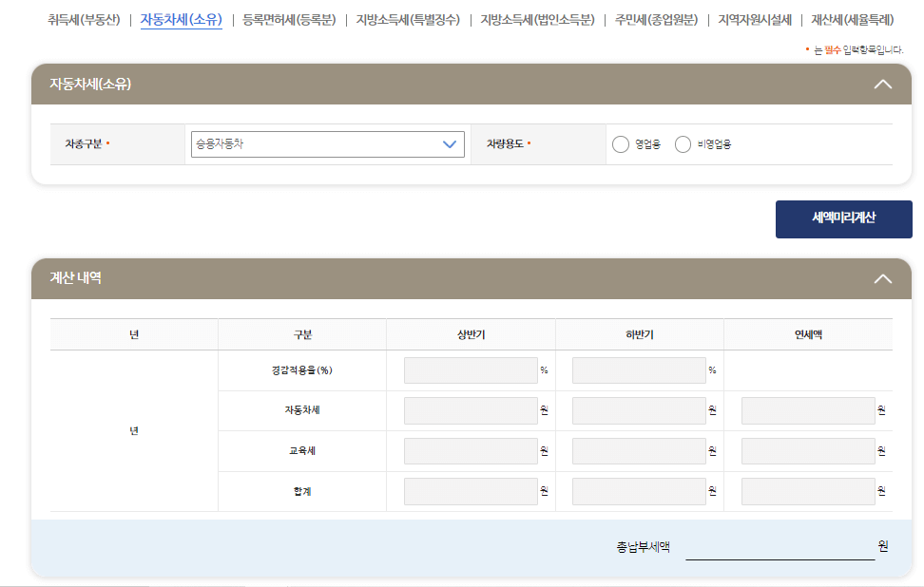Viewport: 924px width, 587px height.
Task: Click the 연세액 합계 amount field
Action: point(807,490)
